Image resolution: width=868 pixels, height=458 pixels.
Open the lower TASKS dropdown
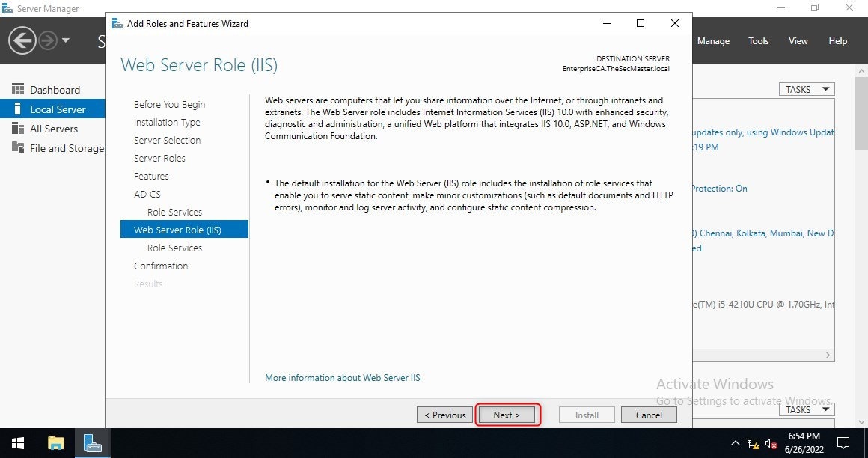tap(807, 409)
